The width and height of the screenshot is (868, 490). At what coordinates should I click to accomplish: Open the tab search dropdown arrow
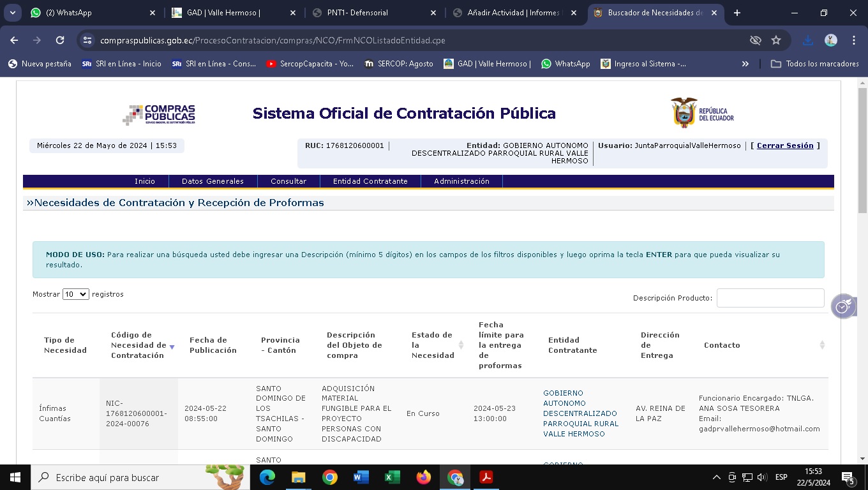[13, 13]
